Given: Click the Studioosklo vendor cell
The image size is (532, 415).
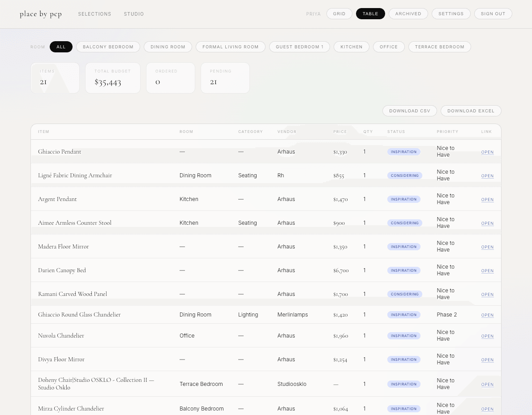Looking at the screenshot, I should point(292,384).
